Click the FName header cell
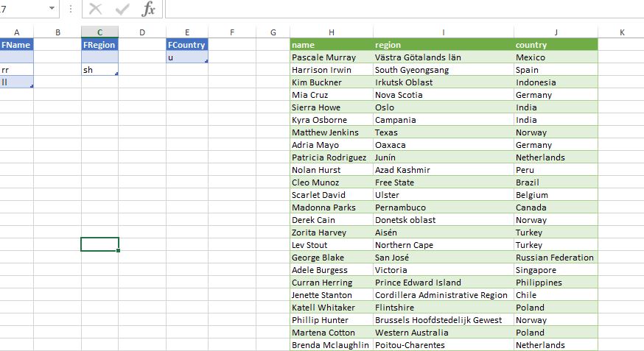 [16, 45]
